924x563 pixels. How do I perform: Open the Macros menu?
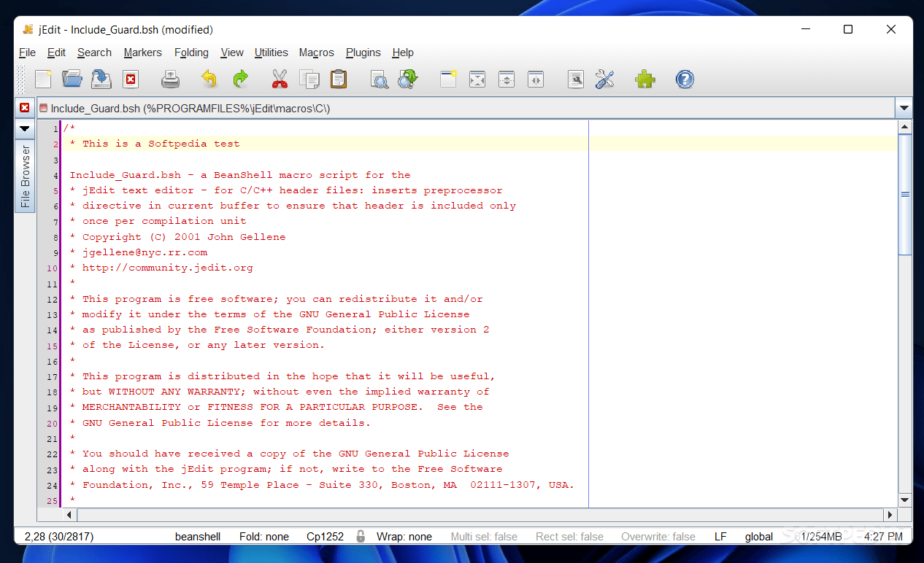(x=316, y=53)
